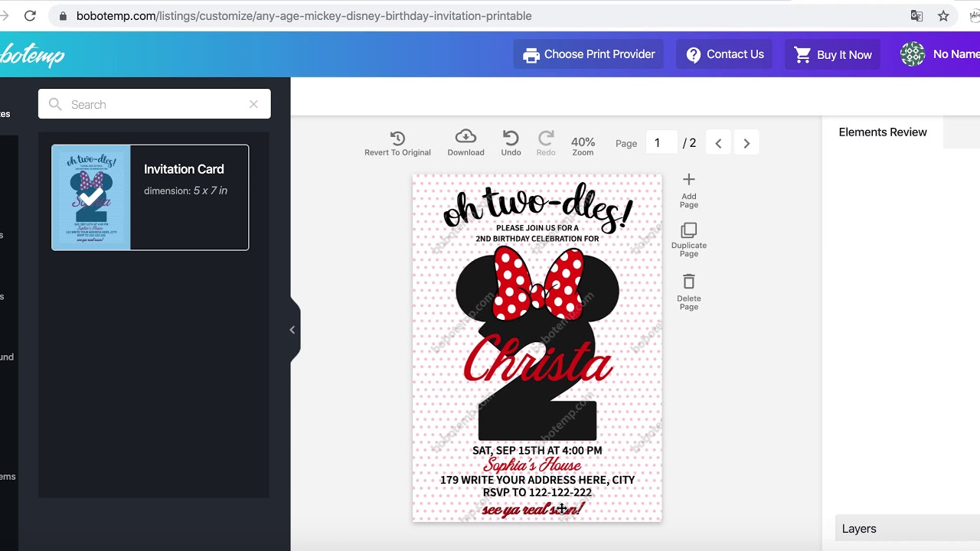Image resolution: width=980 pixels, height=551 pixels.
Task: Delete the current page
Action: pos(689,292)
